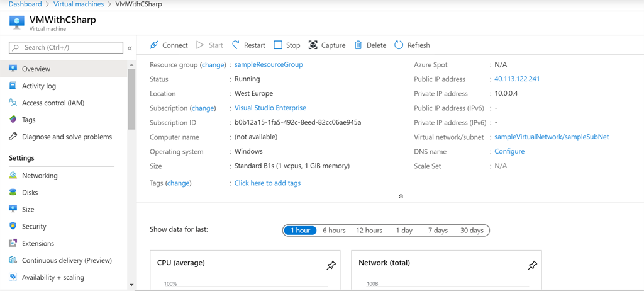Choose the 30 days time range
This screenshot has height=291, width=644.
[x=472, y=231]
